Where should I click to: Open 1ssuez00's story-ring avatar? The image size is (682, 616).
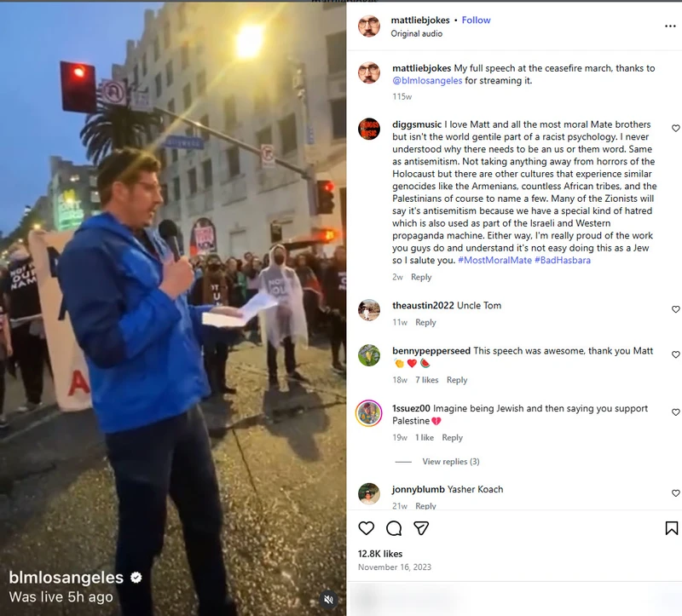(x=369, y=413)
